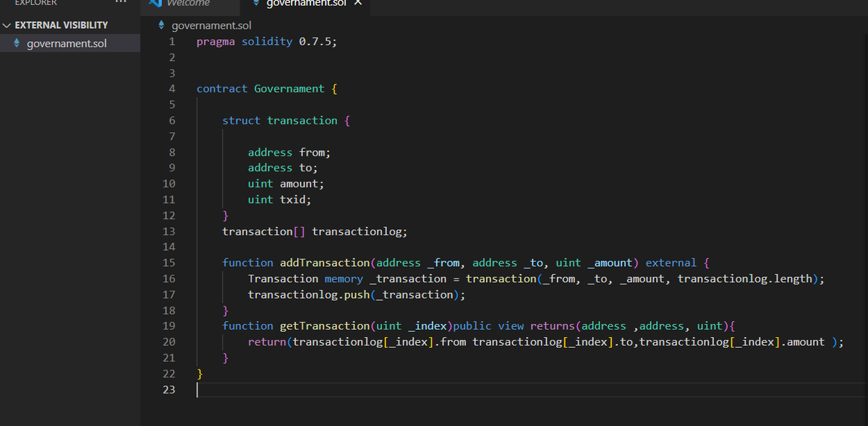Viewport: 868px width, 426px height.
Task: Collapse the EXTERNAL VISIBILITY folder chevron
Action: pos(8,25)
